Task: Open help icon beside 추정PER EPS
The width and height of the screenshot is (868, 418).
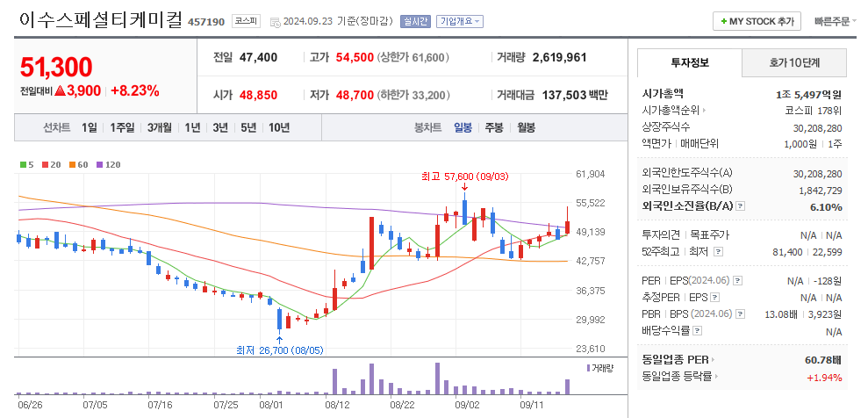Action: (x=714, y=298)
